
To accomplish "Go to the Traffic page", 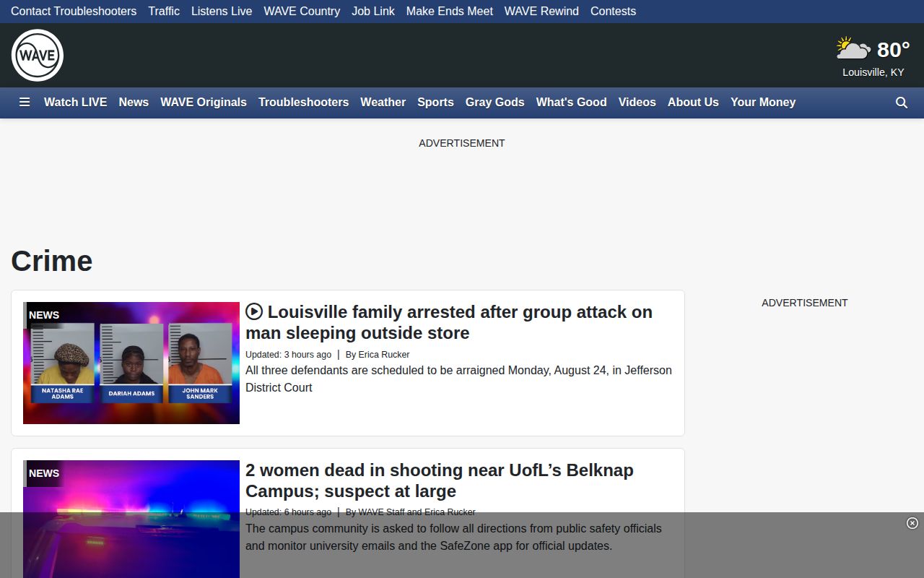I will [164, 12].
